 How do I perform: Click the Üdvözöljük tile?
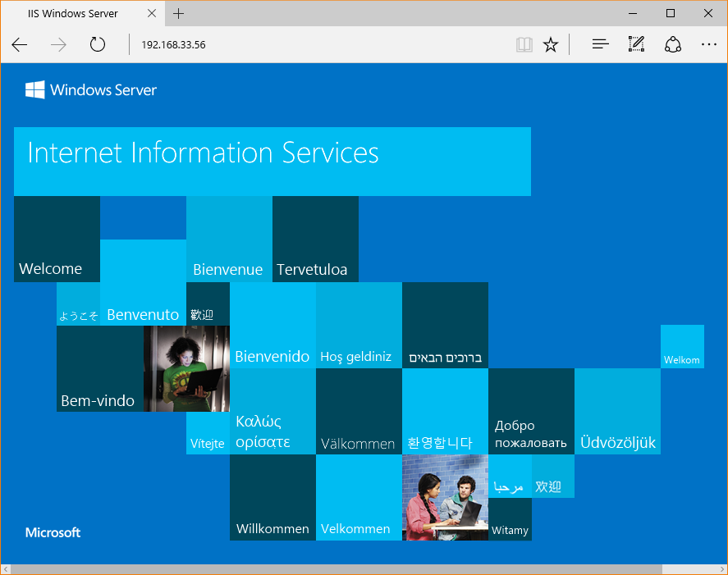coord(618,412)
